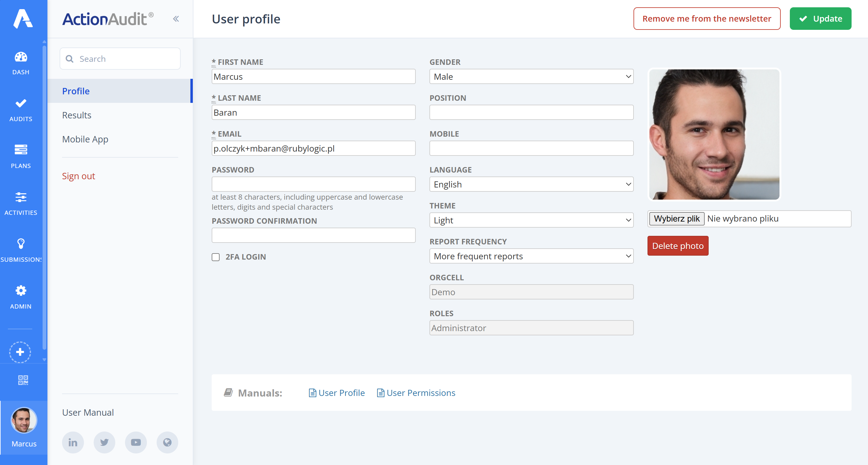Open the Twitter social icon
Image resolution: width=868 pixels, height=465 pixels.
[104, 442]
